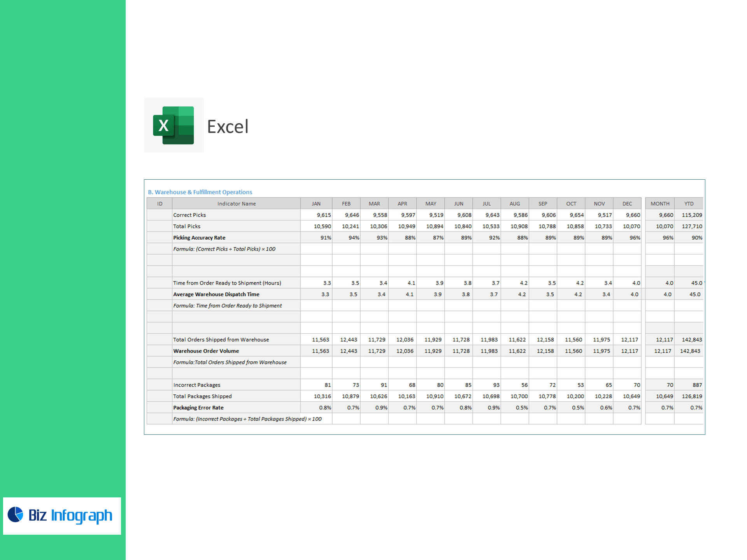Click the Indicator Name column header
This screenshot has width=747, height=560.
click(236, 204)
